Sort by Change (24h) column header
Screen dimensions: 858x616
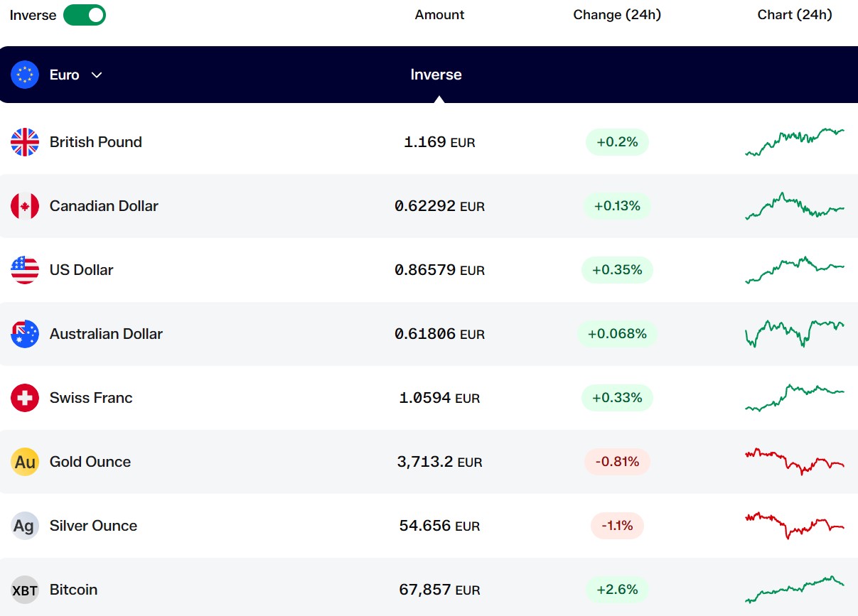click(617, 15)
